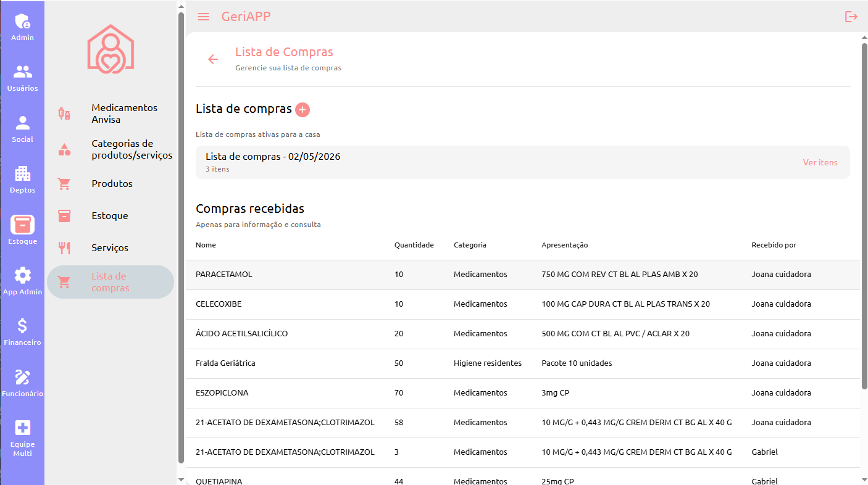Click 100 MG CAP DURA presentation cell

click(625, 304)
